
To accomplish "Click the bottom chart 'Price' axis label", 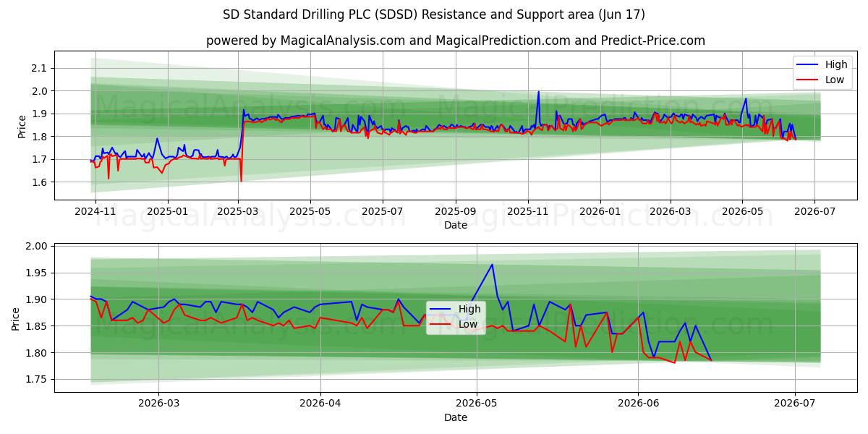I will click(16, 319).
